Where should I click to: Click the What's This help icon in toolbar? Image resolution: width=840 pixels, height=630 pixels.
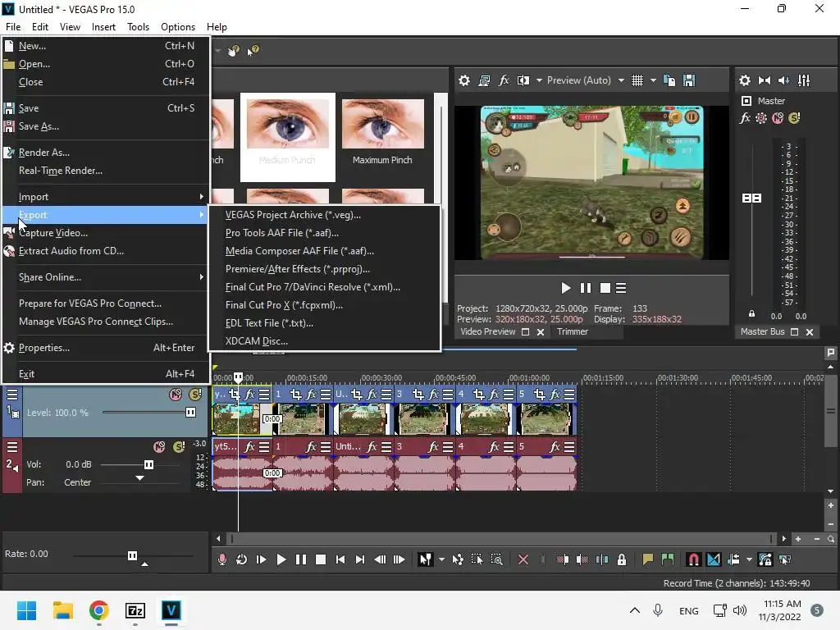(253, 51)
